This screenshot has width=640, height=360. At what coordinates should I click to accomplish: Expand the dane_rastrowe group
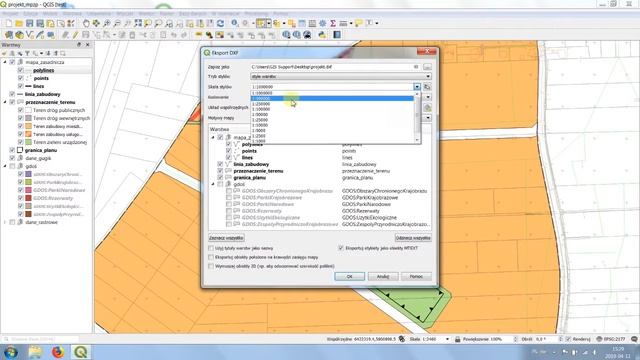tap(5, 222)
